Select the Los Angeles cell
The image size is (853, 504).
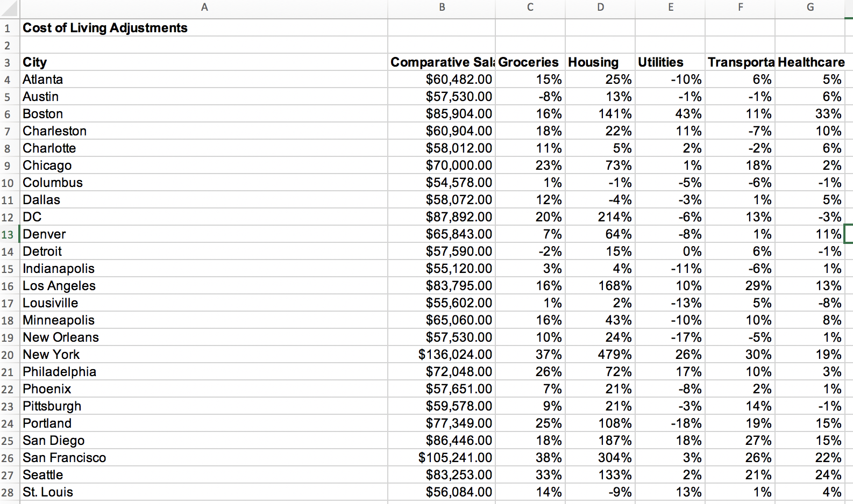point(204,286)
